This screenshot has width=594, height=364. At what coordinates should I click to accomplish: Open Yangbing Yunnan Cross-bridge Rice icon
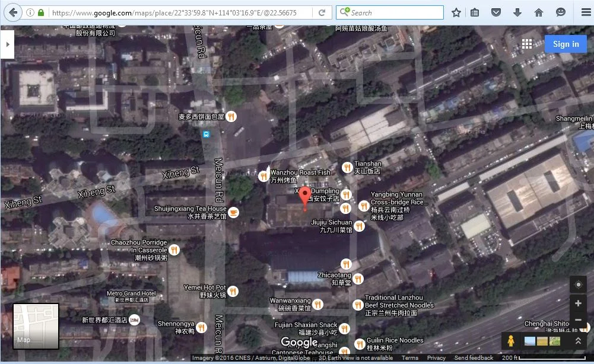(x=364, y=206)
